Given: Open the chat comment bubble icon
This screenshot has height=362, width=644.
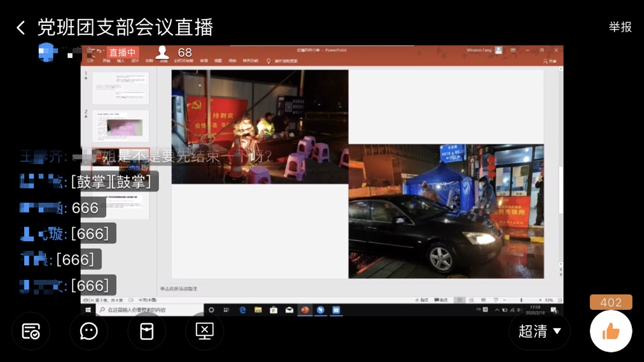Looking at the screenshot, I should point(88,331).
